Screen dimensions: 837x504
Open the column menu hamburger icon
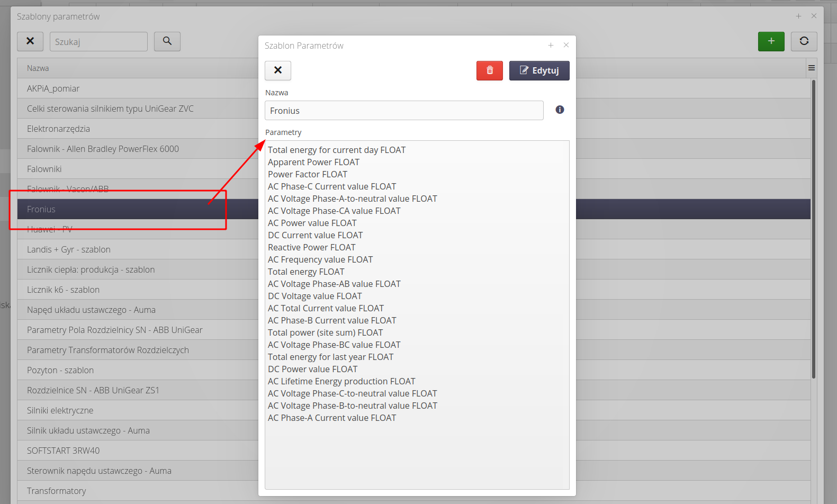(811, 68)
